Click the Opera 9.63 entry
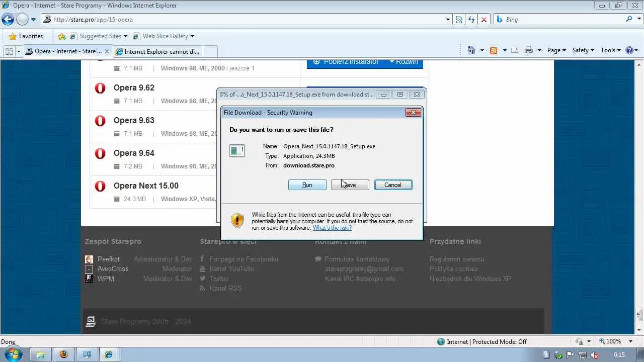The height and width of the screenshot is (362, 644). pos(134,120)
